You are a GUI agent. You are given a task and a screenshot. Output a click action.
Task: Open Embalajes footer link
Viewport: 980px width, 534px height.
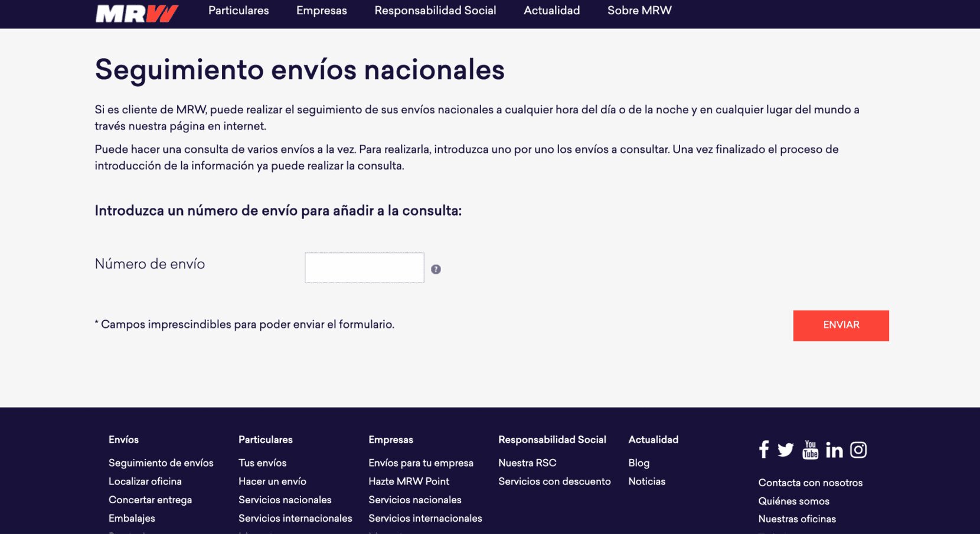pos(132,518)
